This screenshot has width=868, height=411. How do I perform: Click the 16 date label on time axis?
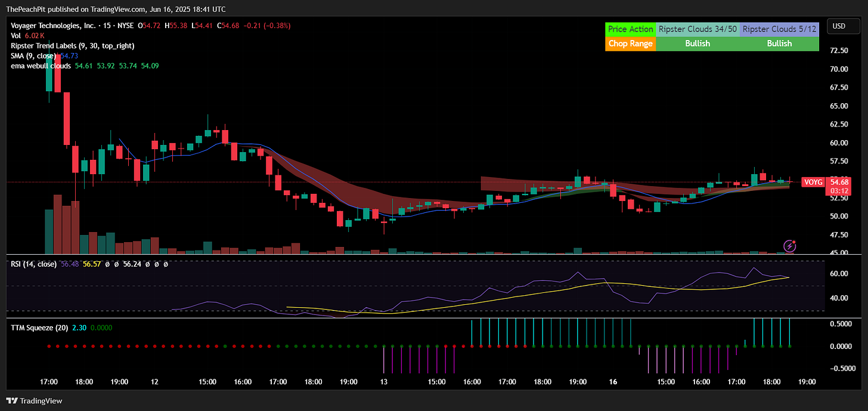tap(613, 382)
